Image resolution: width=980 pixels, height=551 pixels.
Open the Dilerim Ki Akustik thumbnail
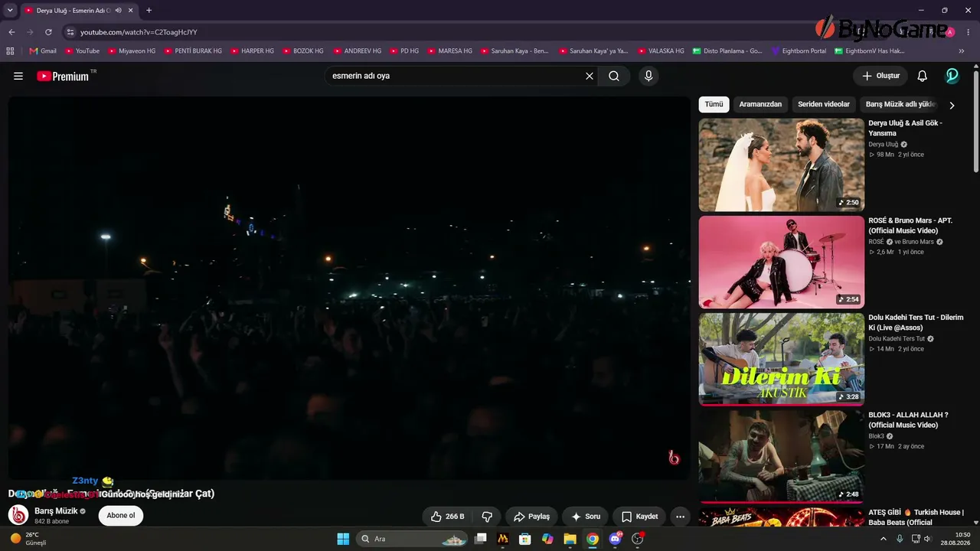(x=782, y=359)
